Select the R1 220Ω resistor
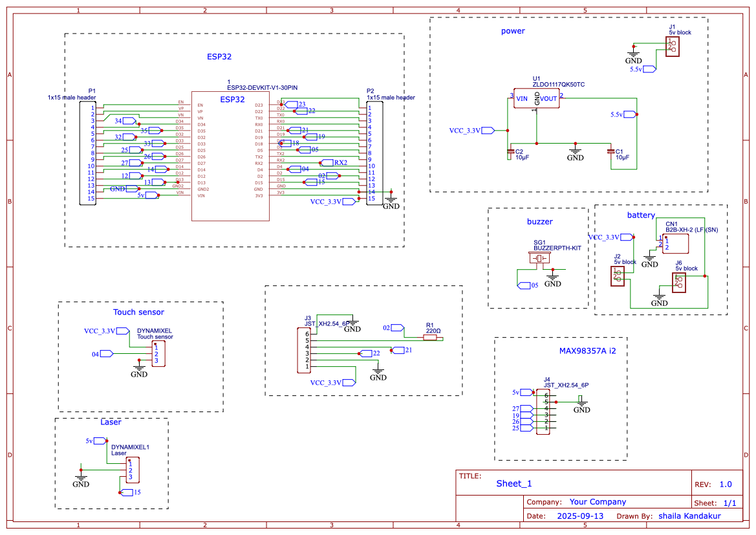756x535 pixels. pos(430,338)
